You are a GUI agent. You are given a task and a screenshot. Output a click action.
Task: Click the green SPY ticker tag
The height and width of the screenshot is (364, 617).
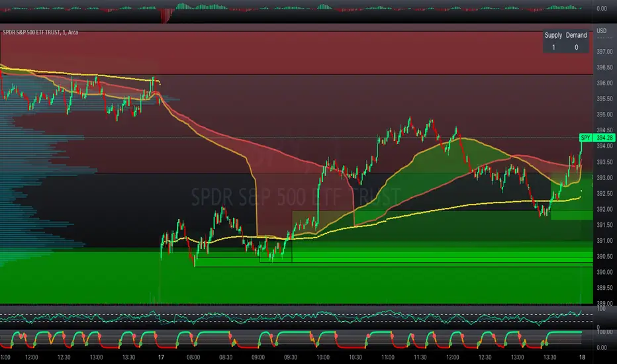(x=585, y=138)
